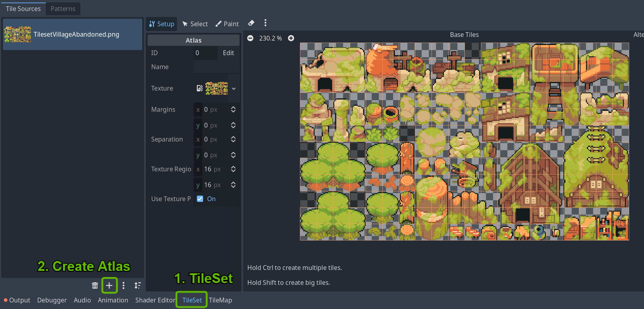Zoom in on the Base Tiles view
This screenshot has height=309, width=644.
point(291,38)
